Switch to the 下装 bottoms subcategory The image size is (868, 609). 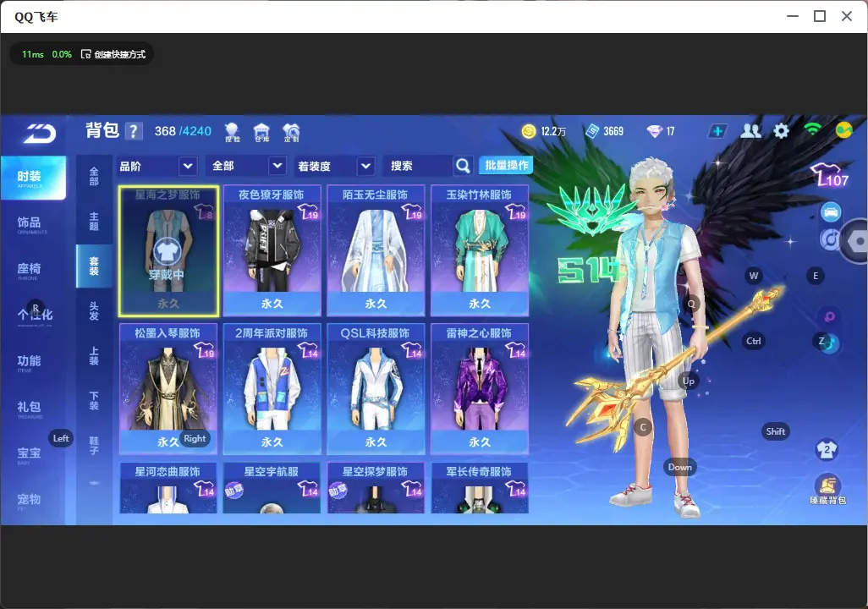94,401
